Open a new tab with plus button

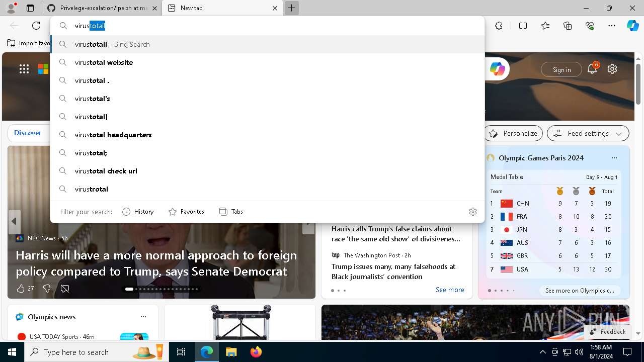point(291,8)
